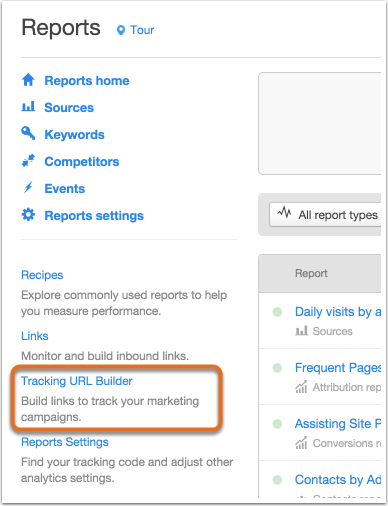Image resolution: width=388 pixels, height=506 pixels.
Task: Click the key icon beside Keywords
Action: [x=28, y=133]
